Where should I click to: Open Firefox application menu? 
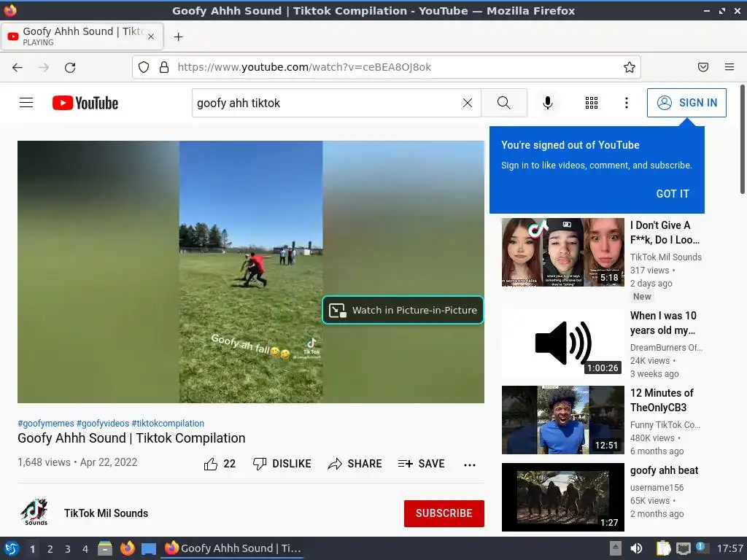tap(729, 67)
